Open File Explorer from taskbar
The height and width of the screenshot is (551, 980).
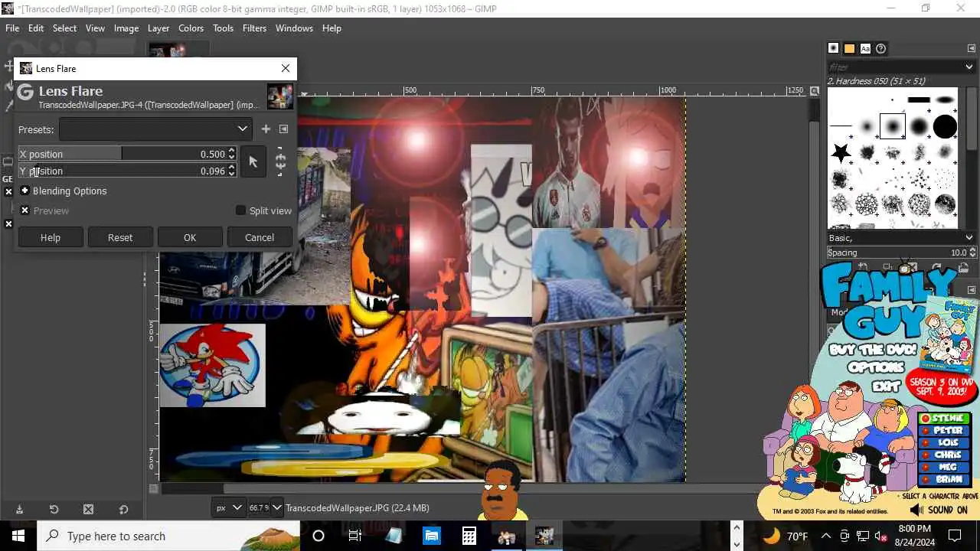432,536
